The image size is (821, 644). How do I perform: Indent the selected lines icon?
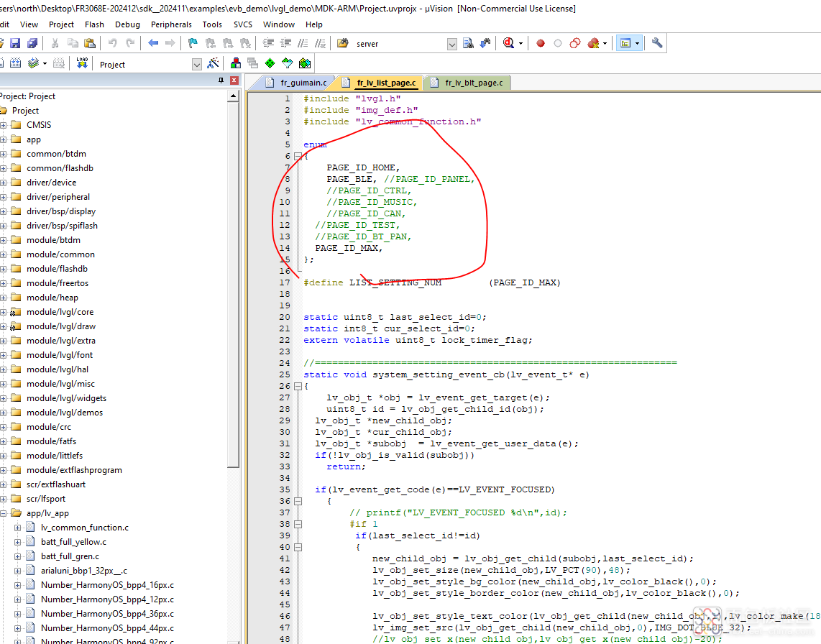(268, 43)
